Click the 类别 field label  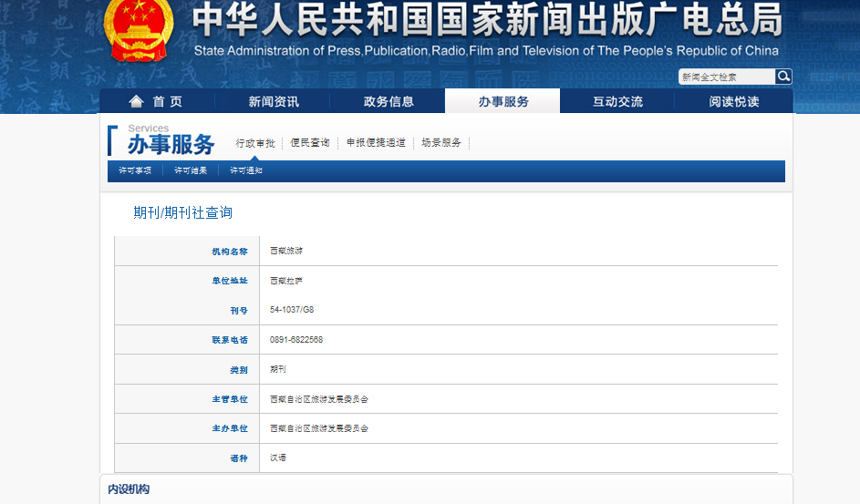[239, 370]
